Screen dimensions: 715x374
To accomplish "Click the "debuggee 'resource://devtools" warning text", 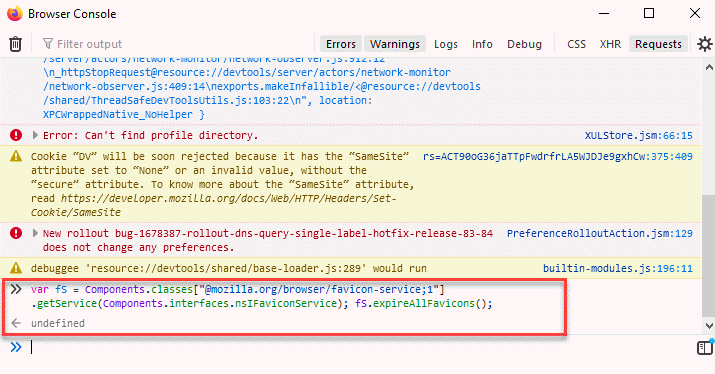I will pos(228,268).
